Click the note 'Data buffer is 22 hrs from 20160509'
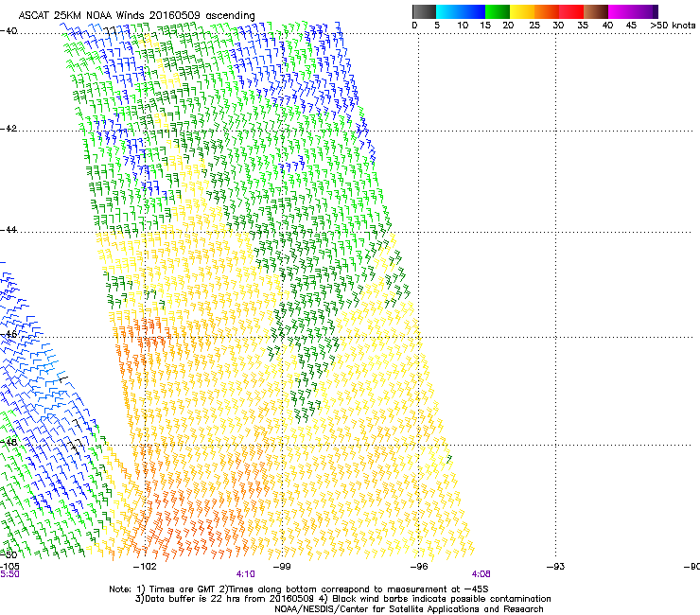Image resolution: width=700 pixels, height=615 pixels. 229,599
